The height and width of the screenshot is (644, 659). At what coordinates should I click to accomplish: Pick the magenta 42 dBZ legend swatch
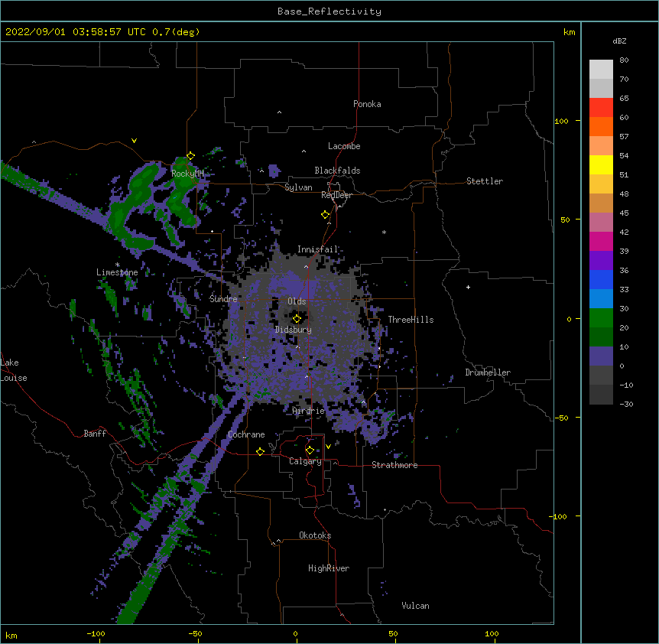pyautogui.click(x=601, y=241)
